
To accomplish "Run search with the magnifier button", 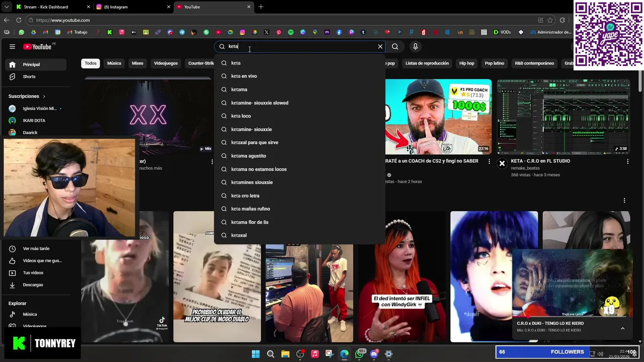I will [395, 46].
